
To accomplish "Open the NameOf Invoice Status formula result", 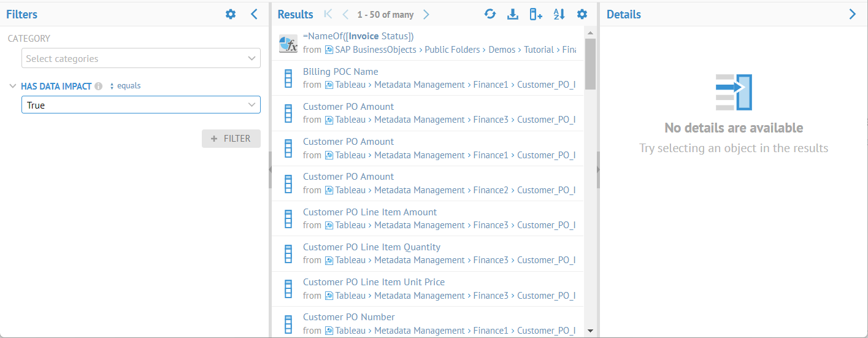I will pyautogui.click(x=358, y=36).
